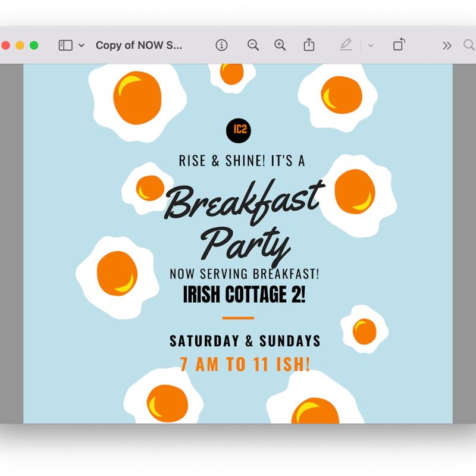Enter full screen with the green button

pos(34,45)
